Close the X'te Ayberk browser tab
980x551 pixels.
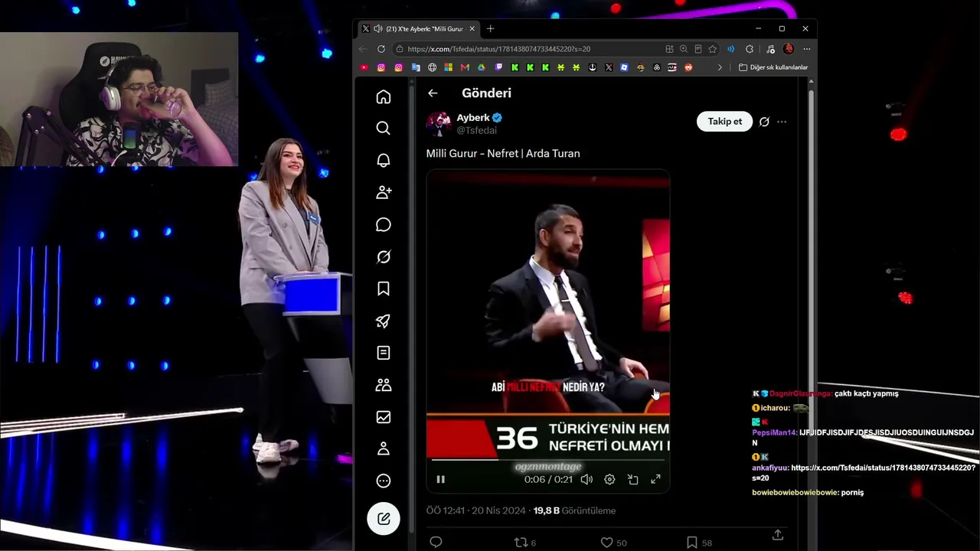coord(472,29)
